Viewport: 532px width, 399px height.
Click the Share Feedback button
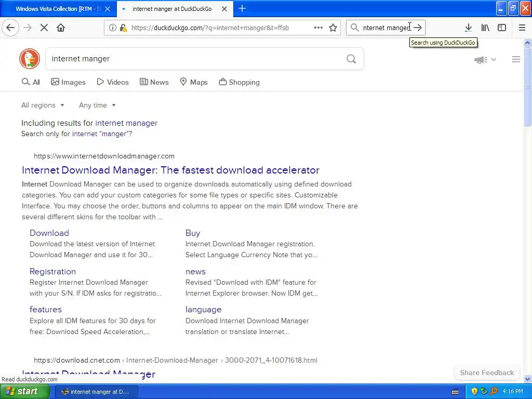pos(487,373)
